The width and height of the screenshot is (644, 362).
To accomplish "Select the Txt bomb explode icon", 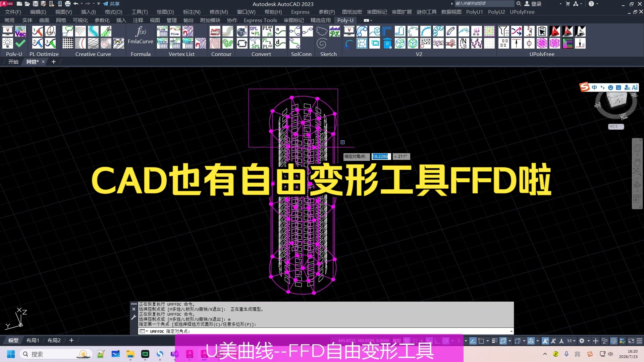I will [242, 31].
